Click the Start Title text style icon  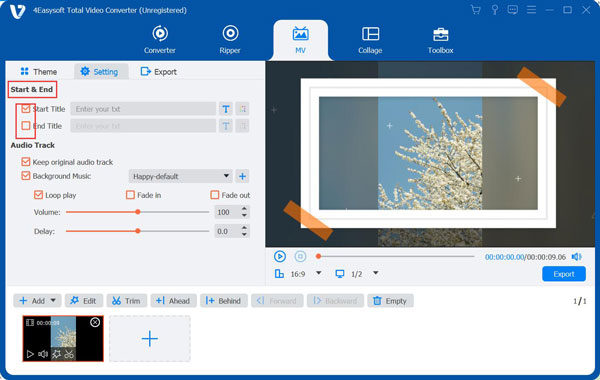pyautogui.click(x=226, y=109)
